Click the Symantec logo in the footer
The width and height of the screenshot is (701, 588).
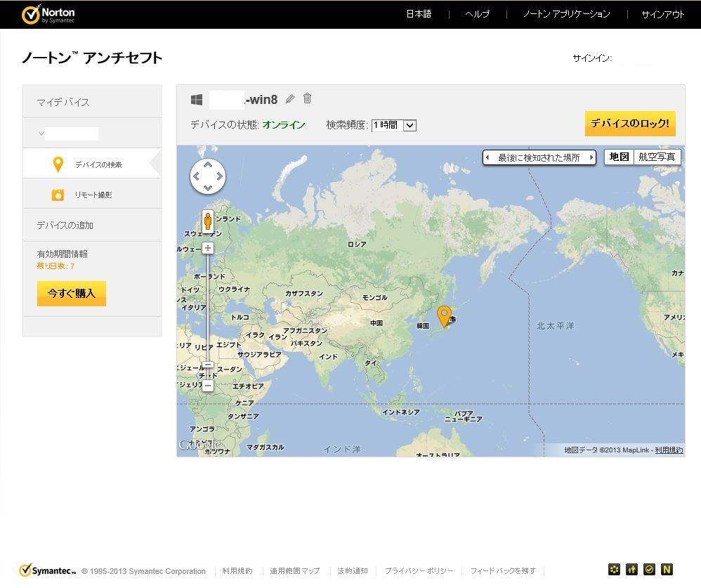[x=47, y=570]
